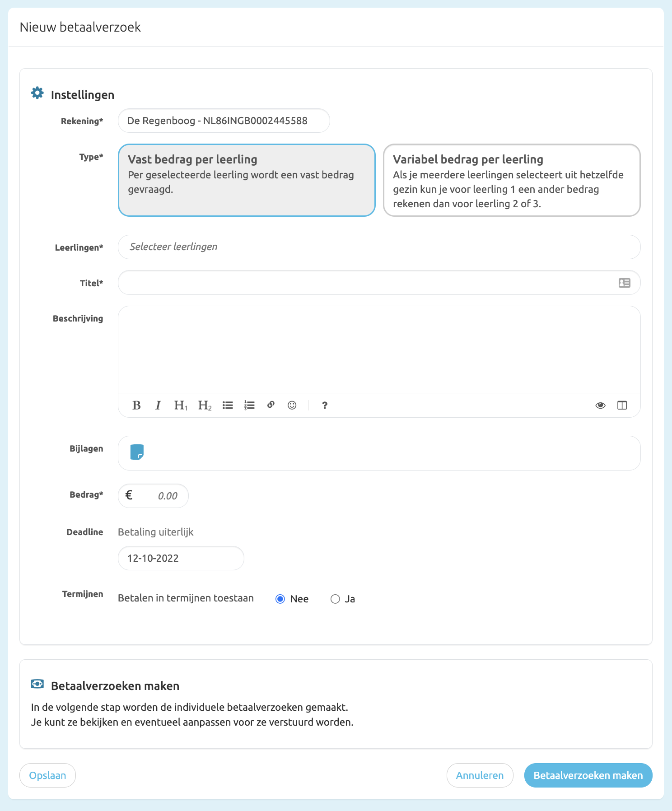
Task: Insert heading 2 in description
Action: pos(205,405)
